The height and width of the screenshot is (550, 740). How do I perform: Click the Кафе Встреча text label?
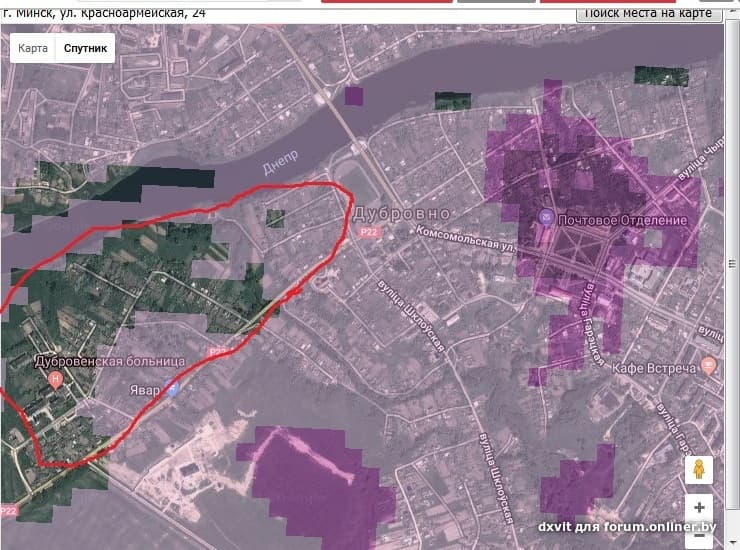pos(654,368)
